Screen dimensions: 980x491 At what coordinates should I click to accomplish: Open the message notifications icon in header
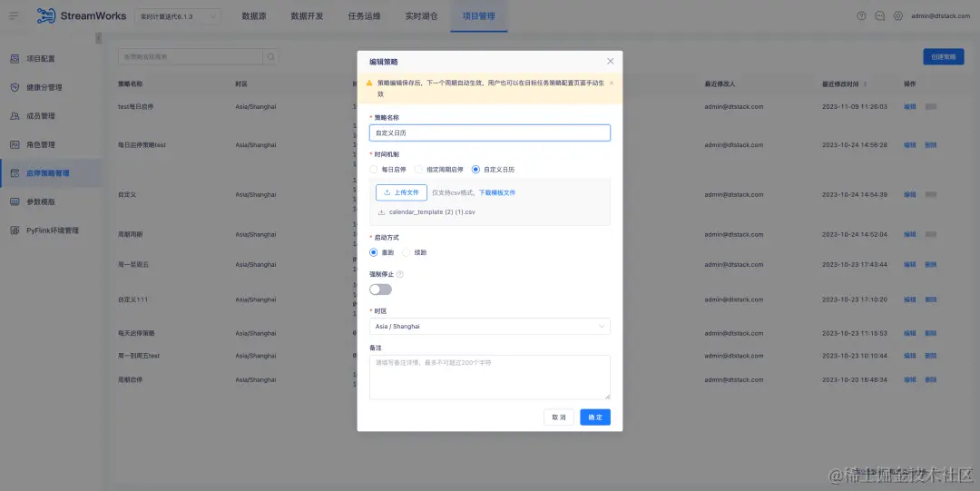point(879,16)
